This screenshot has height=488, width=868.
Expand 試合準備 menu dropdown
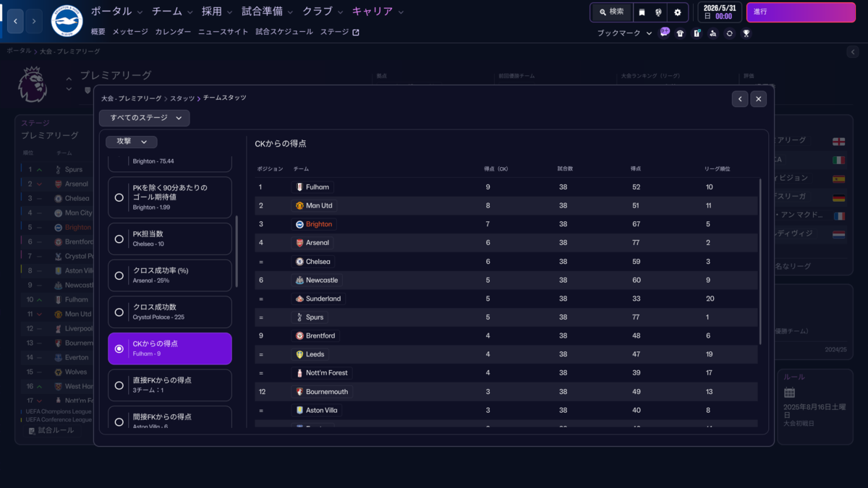click(268, 12)
